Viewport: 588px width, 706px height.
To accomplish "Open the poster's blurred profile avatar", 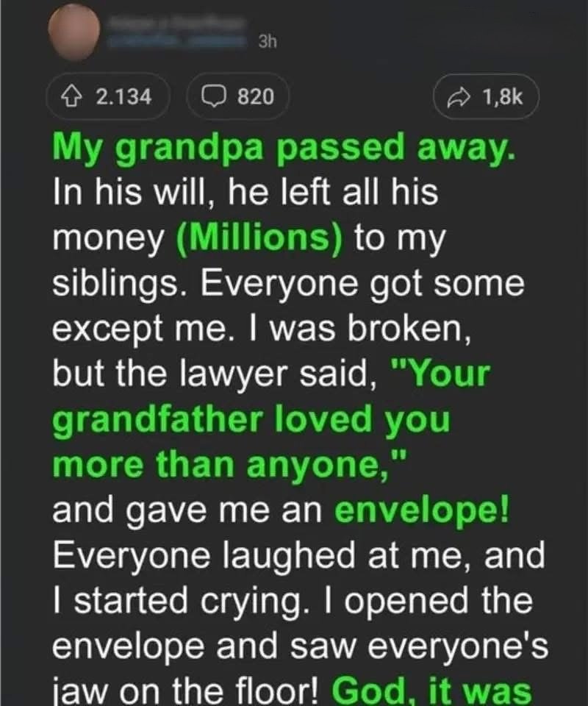I will point(73,31).
